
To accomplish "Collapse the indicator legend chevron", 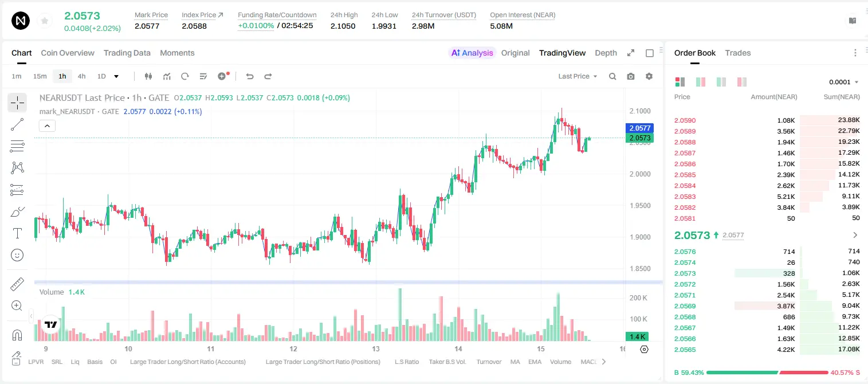I will tap(47, 126).
